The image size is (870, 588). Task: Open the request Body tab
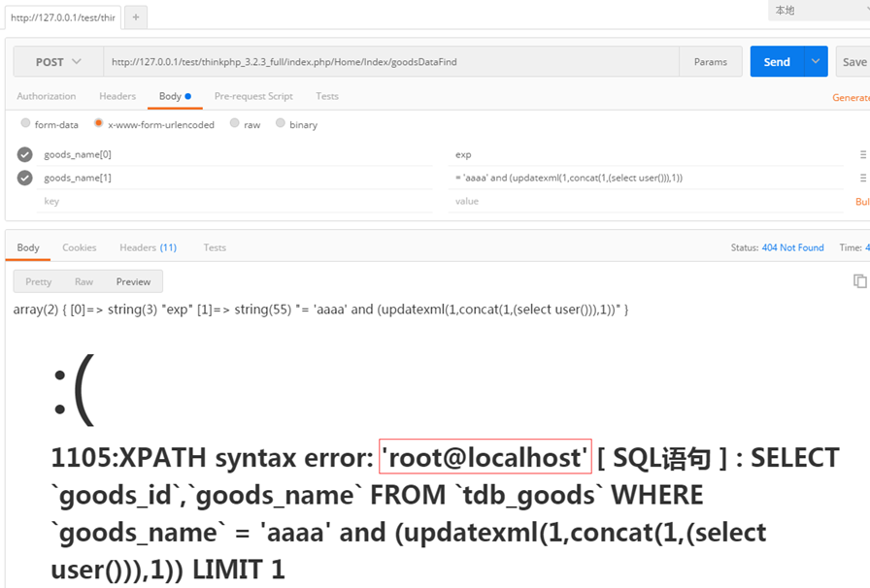175,96
